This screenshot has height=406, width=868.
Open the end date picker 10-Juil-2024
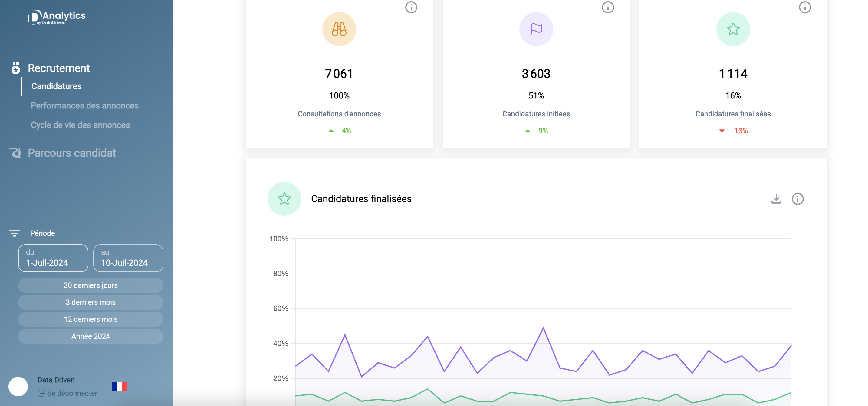pos(128,258)
